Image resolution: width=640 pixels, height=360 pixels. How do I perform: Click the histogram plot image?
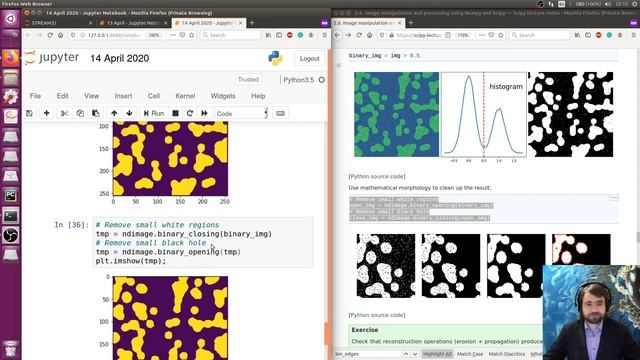pos(484,115)
